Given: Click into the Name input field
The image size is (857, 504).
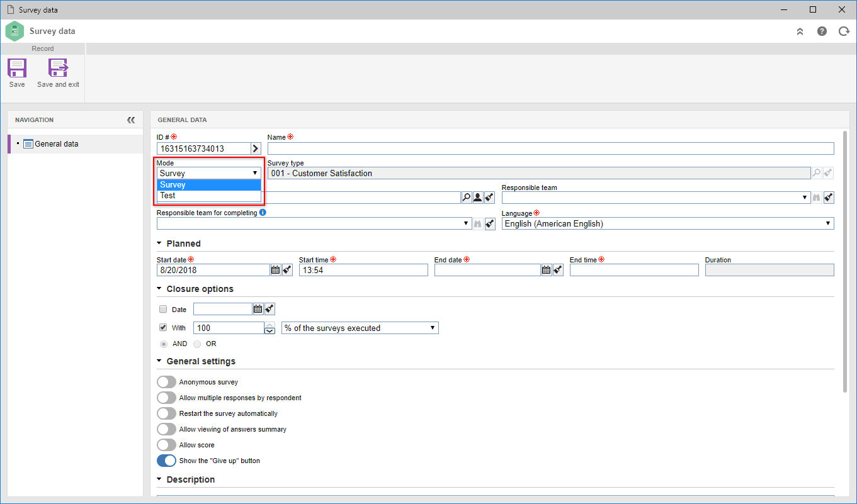Looking at the screenshot, I should [x=551, y=148].
